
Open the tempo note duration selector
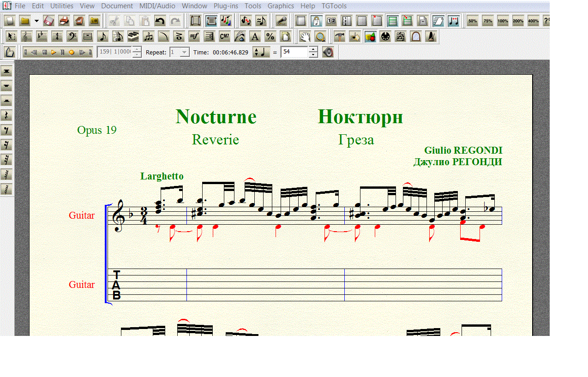261,52
